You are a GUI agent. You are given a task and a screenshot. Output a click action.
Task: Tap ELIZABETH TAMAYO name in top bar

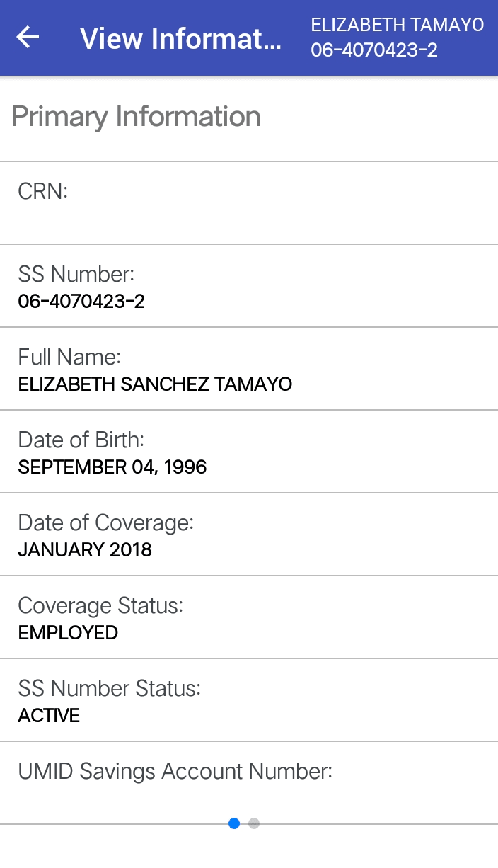[x=397, y=25]
